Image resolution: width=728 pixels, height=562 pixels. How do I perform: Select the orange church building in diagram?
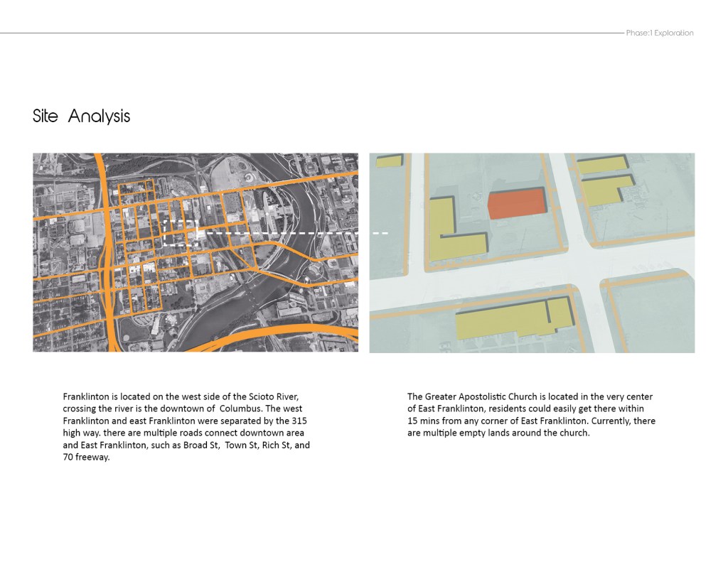pyautogui.click(x=518, y=202)
